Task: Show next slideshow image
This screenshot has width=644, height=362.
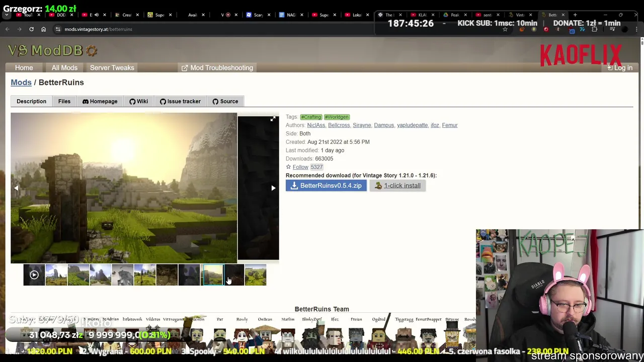Action: (x=273, y=188)
